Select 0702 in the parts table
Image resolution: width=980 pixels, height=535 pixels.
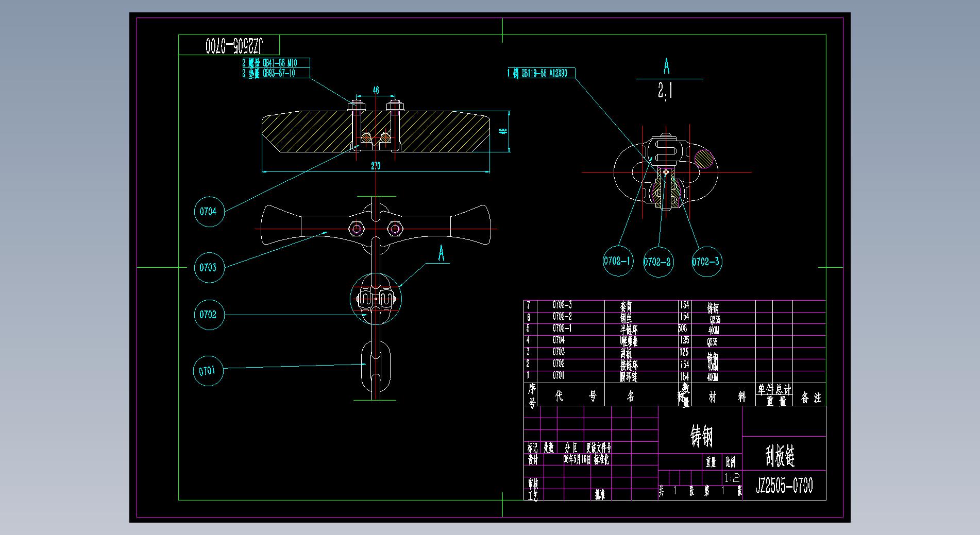(x=559, y=364)
